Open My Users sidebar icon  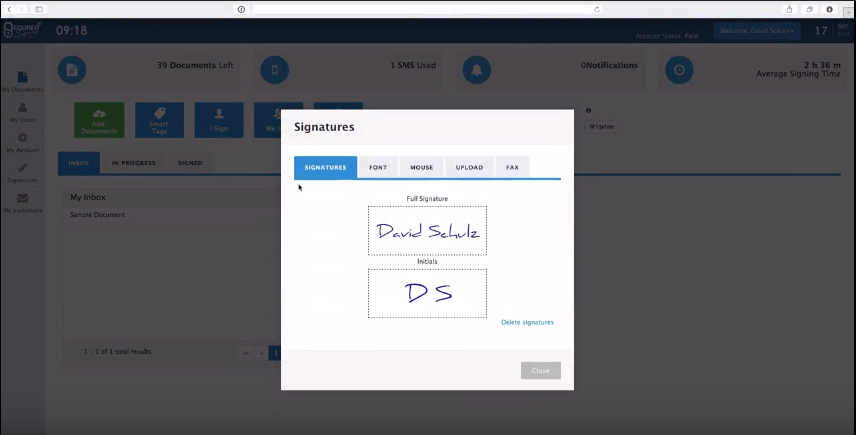coord(22,108)
